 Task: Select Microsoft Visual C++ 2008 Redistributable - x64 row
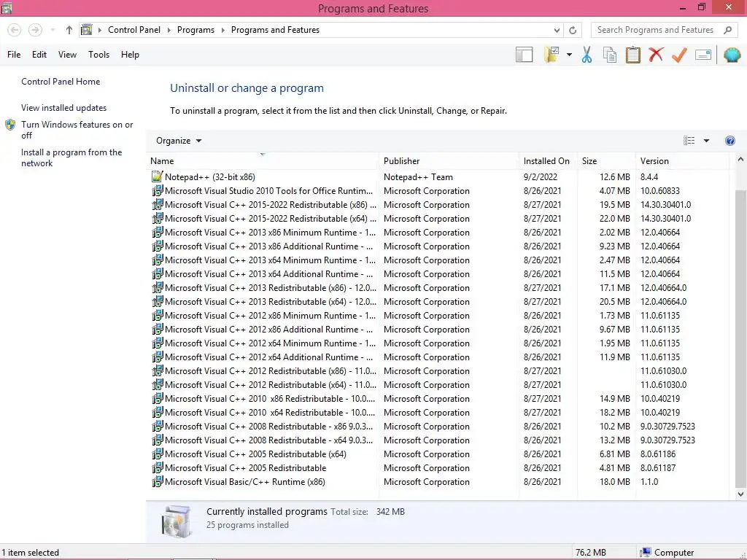[438, 440]
